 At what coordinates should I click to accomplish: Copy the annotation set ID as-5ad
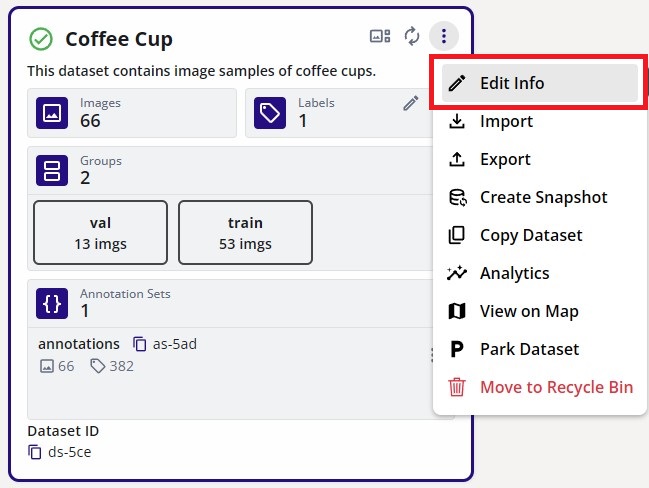point(140,344)
